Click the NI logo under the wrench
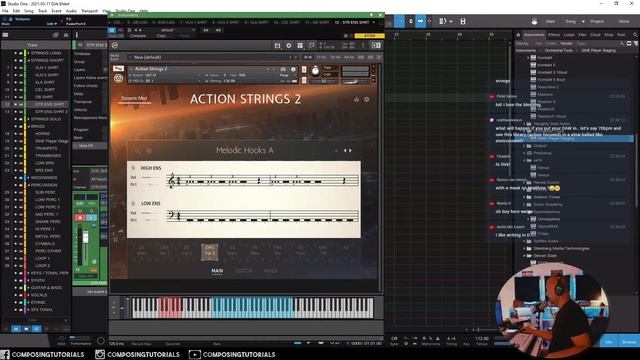This screenshot has width=640, height=360. [118, 78]
